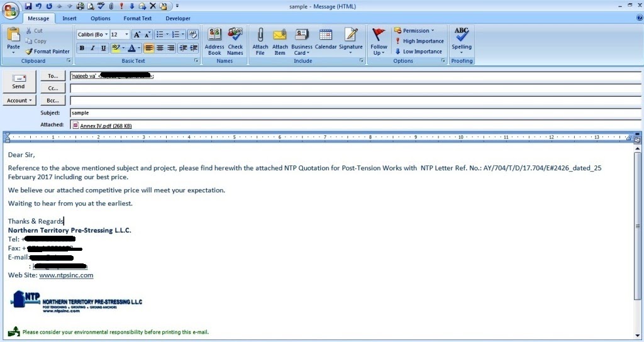Apply the font color A button
This screenshot has width=644, height=342.
click(131, 48)
